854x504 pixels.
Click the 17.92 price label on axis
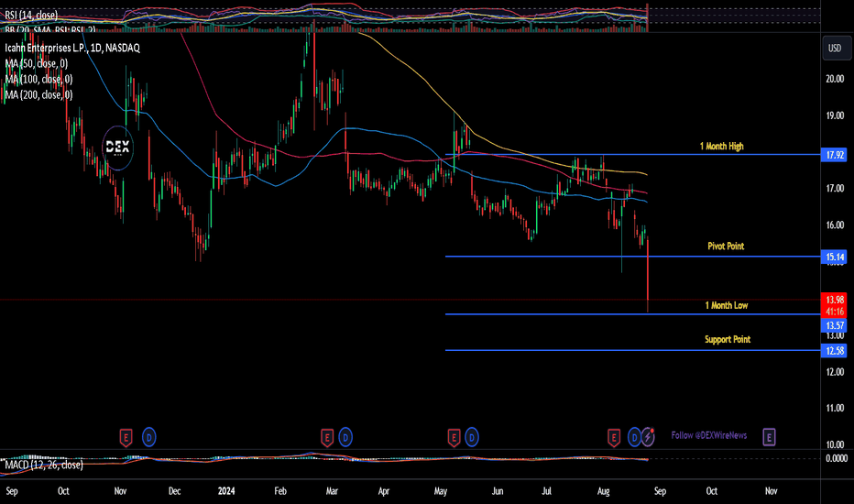tap(835, 155)
